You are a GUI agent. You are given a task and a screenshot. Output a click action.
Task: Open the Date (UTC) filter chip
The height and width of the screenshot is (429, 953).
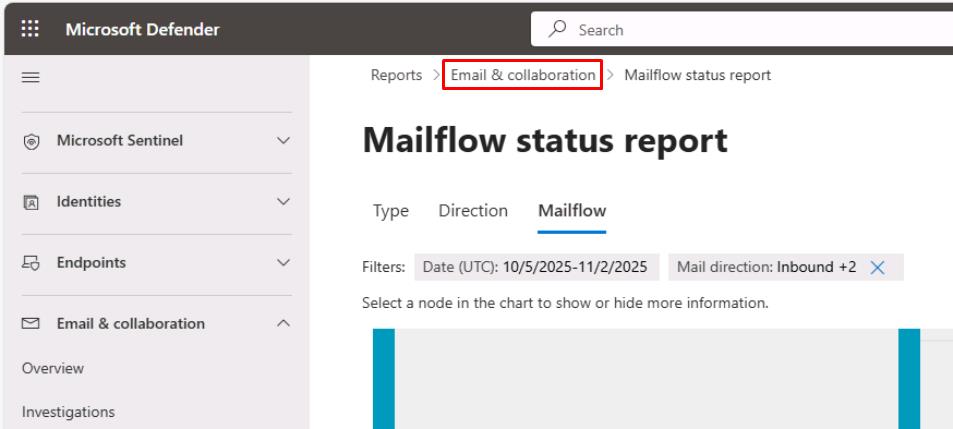pyautogui.click(x=535, y=267)
